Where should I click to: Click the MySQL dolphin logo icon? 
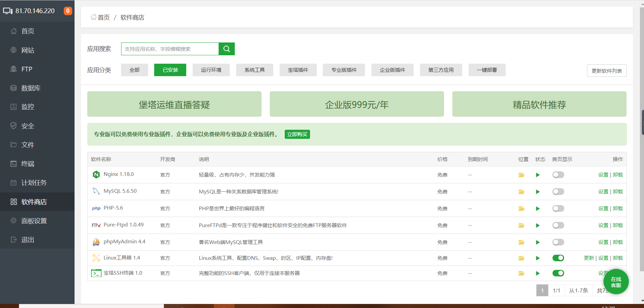pos(96,191)
